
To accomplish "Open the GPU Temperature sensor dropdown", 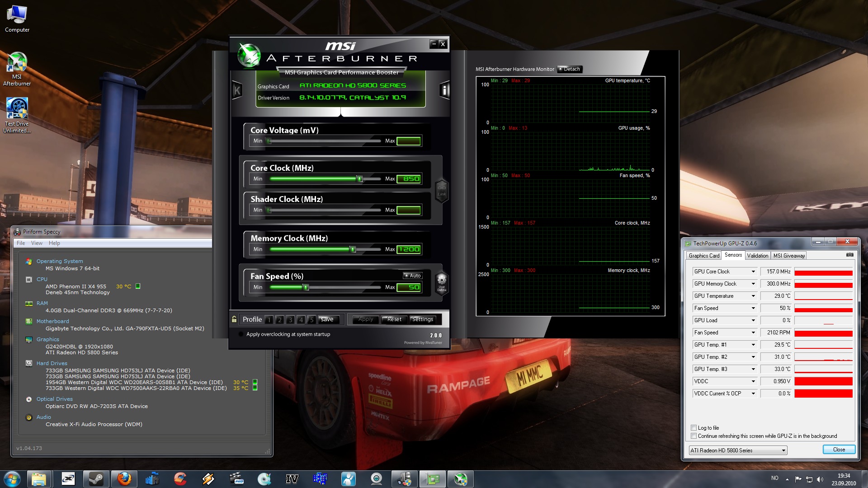I will click(x=753, y=296).
